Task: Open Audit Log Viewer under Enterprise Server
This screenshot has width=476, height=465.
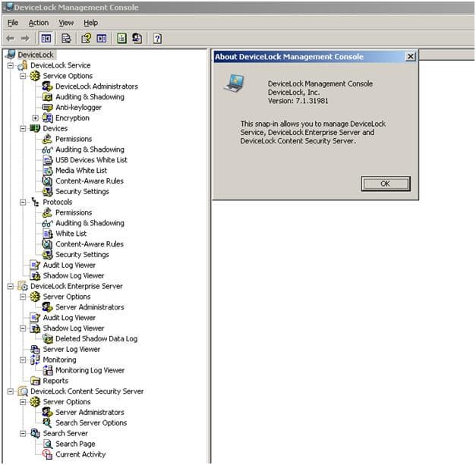Action: click(x=69, y=318)
